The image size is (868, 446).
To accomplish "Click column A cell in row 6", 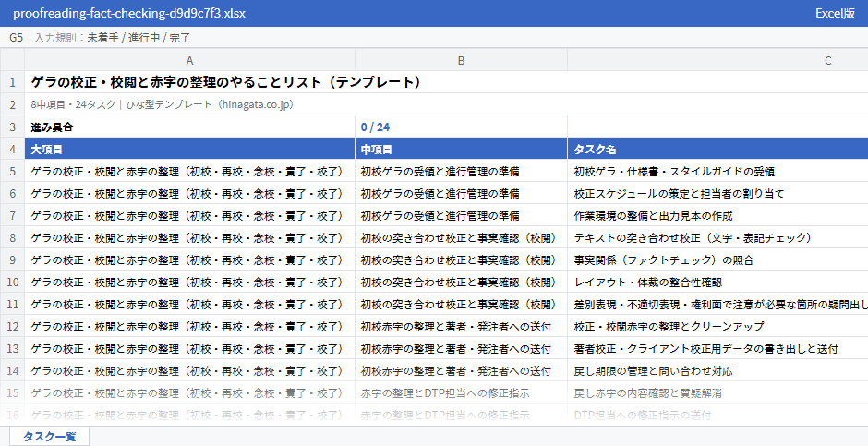I will (x=190, y=193).
